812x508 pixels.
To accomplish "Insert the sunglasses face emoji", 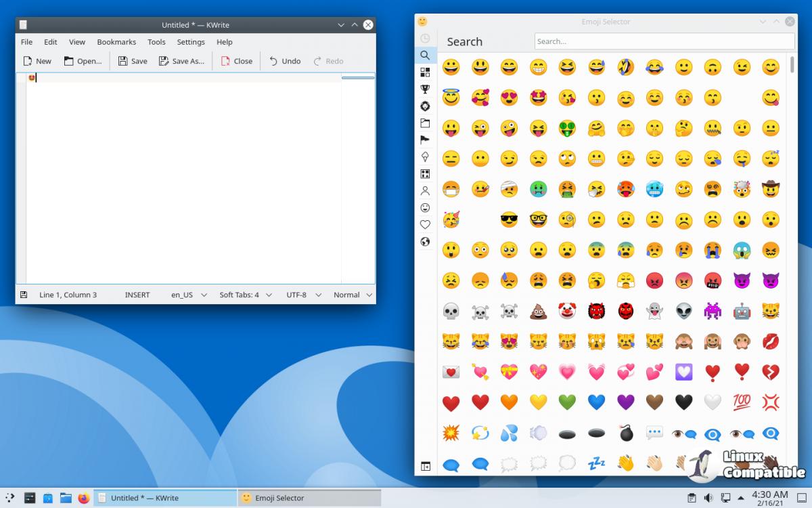I will click(509, 219).
